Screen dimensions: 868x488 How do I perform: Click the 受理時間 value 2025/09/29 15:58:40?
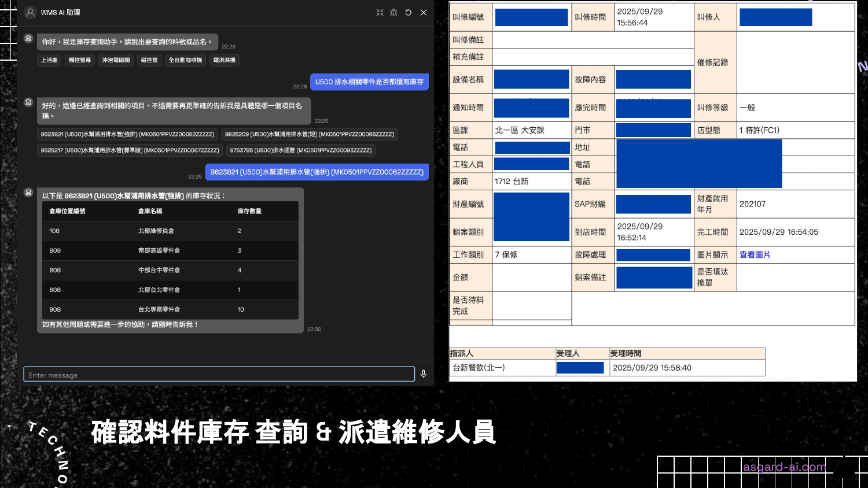[652, 368]
